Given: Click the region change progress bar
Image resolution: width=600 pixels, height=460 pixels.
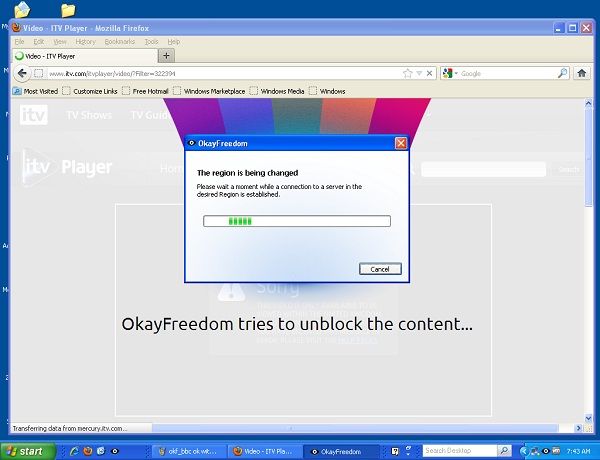Looking at the screenshot, I should click(297, 221).
